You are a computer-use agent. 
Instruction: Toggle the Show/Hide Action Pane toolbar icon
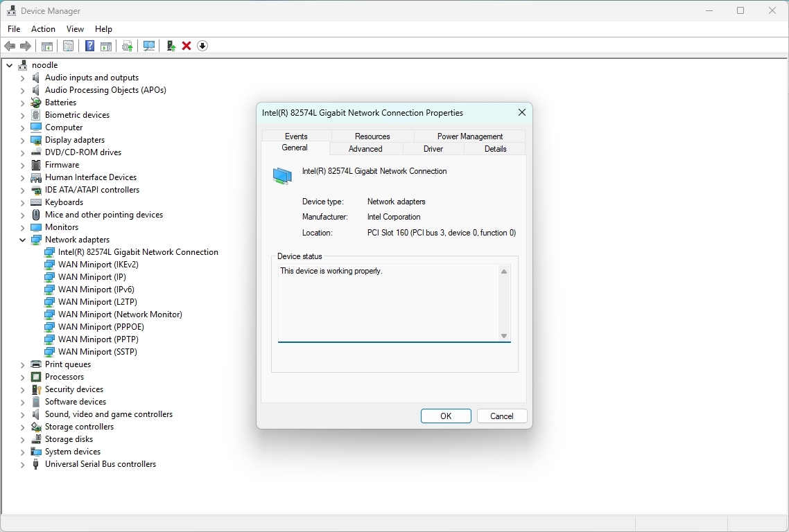(105, 46)
